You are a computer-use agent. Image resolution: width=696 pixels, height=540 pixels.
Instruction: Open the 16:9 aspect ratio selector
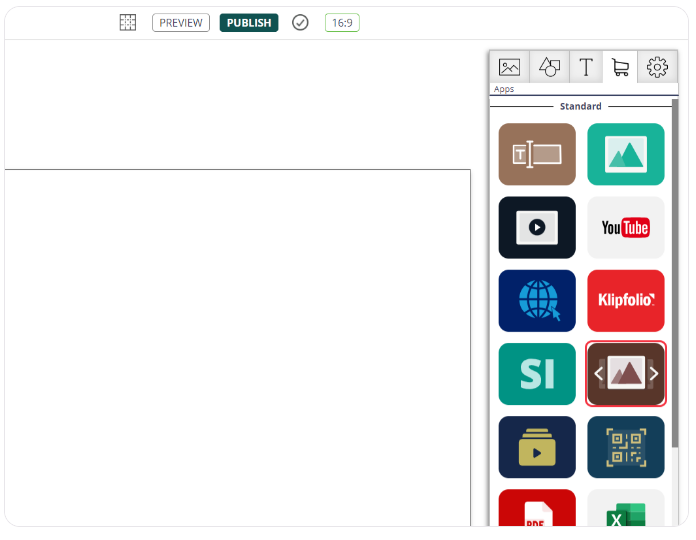pyautogui.click(x=342, y=23)
